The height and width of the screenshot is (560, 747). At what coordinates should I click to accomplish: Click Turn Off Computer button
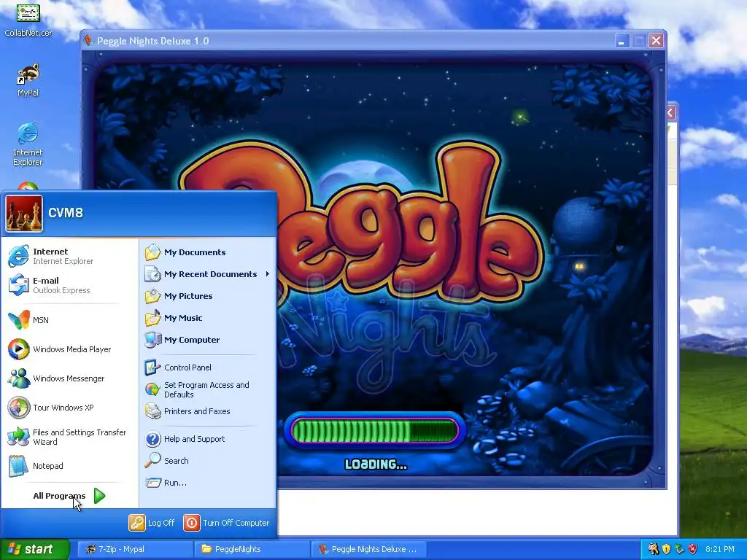click(x=227, y=523)
